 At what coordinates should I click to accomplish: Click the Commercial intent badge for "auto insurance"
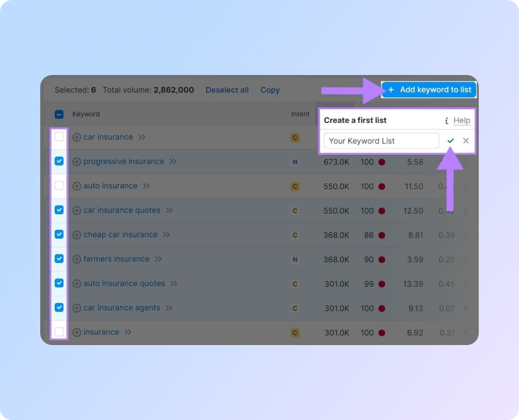tap(295, 186)
